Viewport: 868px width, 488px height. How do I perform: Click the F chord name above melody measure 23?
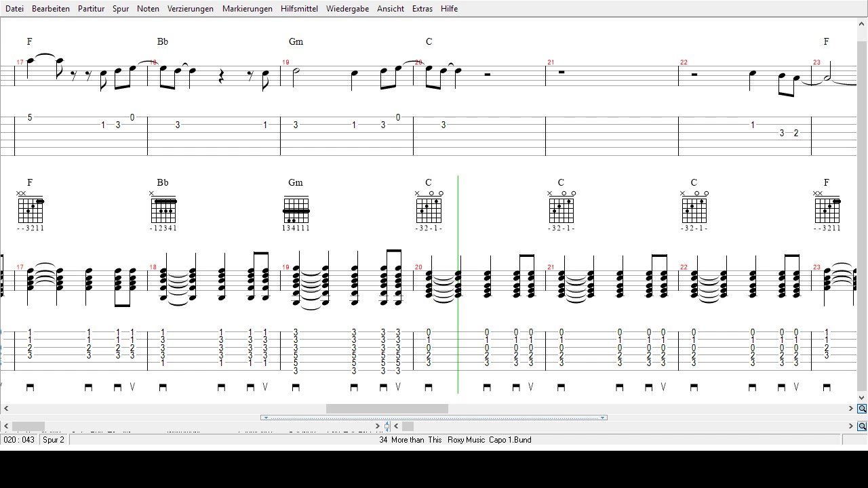(826, 41)
